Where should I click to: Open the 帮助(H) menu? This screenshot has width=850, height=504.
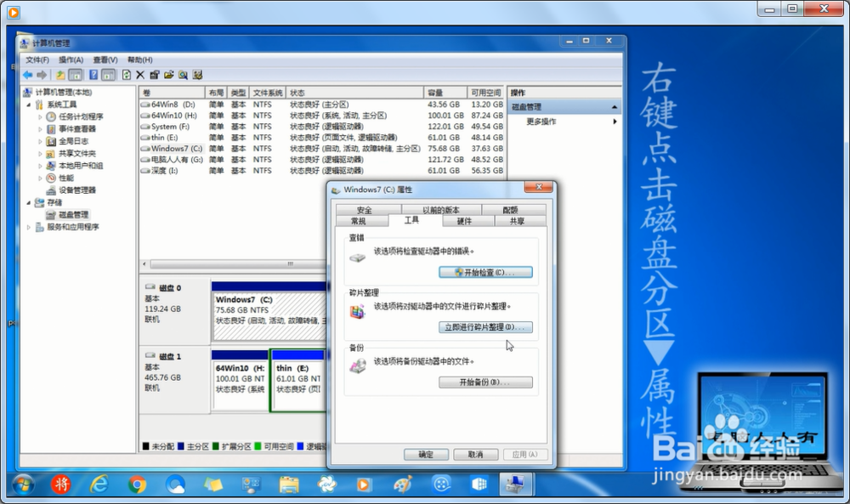point(140,59)
